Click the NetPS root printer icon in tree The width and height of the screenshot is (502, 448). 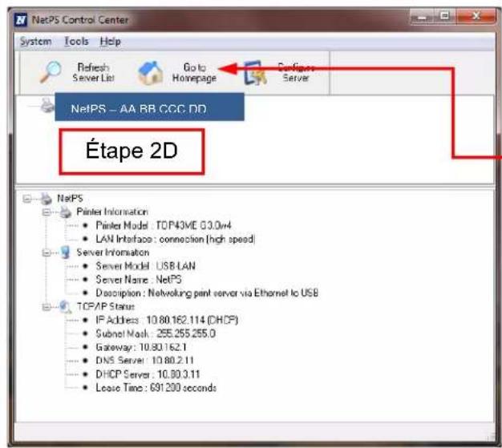pos(47,199)
